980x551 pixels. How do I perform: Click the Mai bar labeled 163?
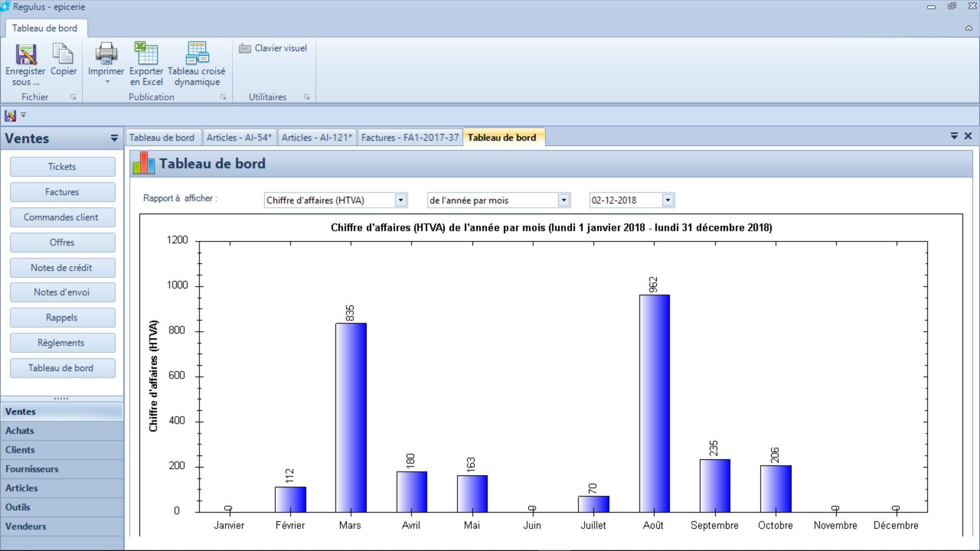click(472, 494)
